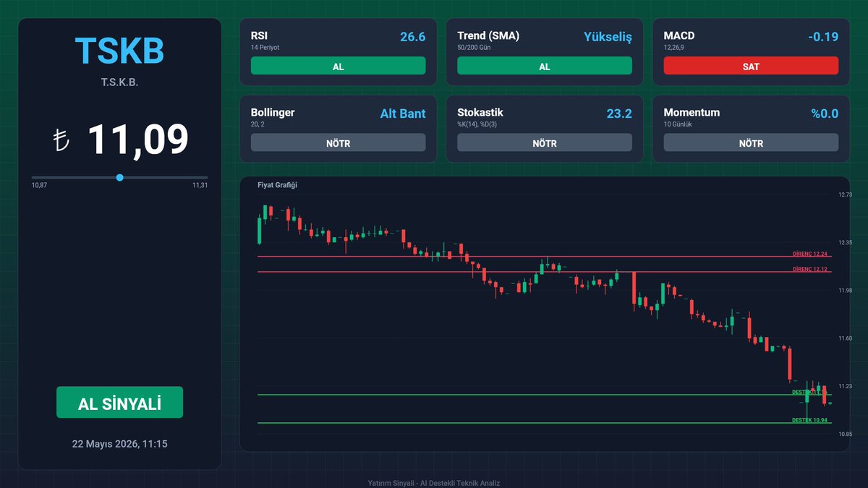The image size is (868, 488).
Task: Click the price range slider handle
Action: pyautogui.click(x=119, y=177)
